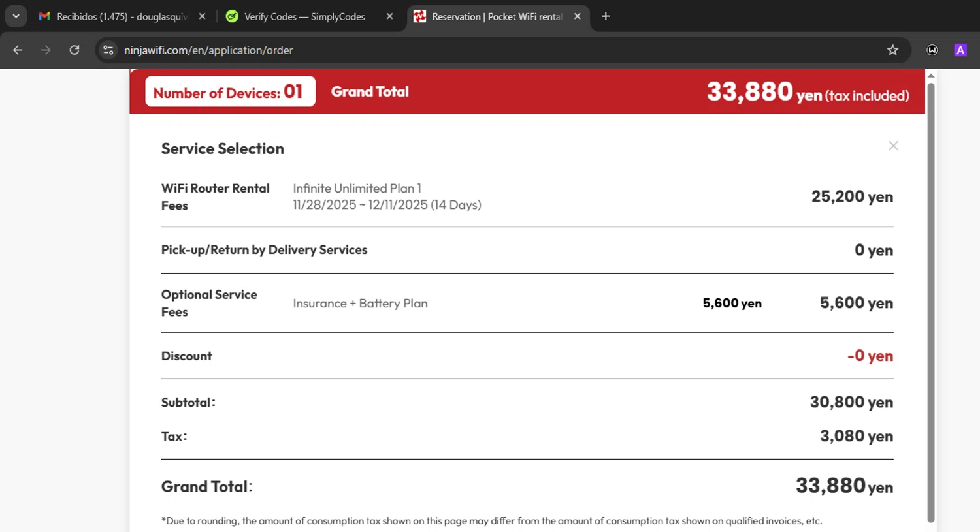Close the Service Selection panel

893,146
